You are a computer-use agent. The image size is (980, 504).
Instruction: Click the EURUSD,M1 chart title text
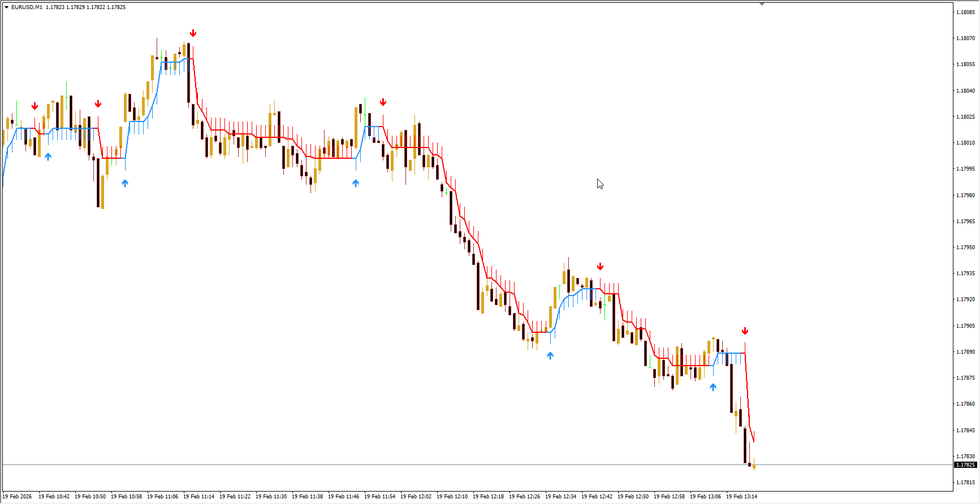coord(27,7)
